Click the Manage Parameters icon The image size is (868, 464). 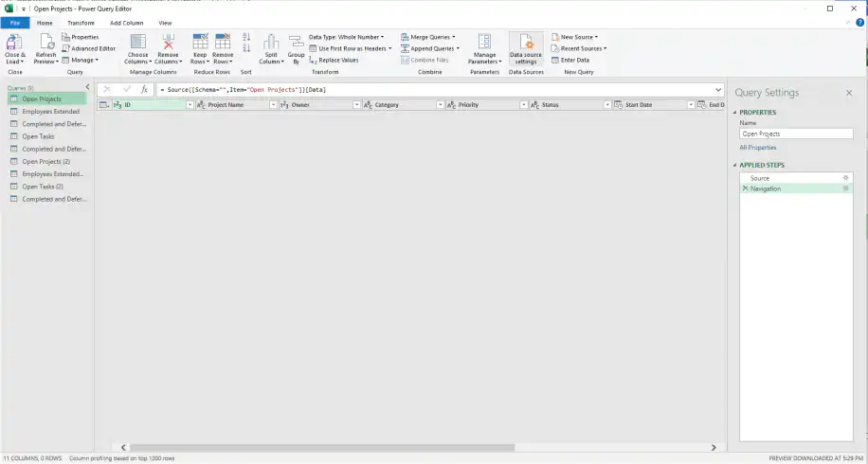point(484,42)
